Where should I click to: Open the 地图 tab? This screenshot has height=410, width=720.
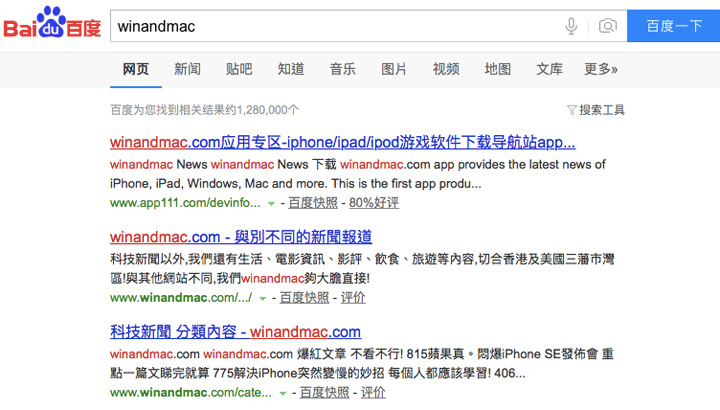498,69
